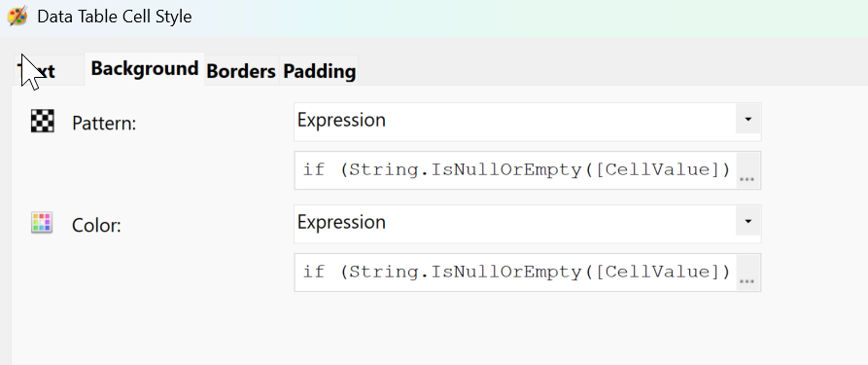Click empty tab strip right of Padding tab
This screenshot has width=868, height=365.
608,70
